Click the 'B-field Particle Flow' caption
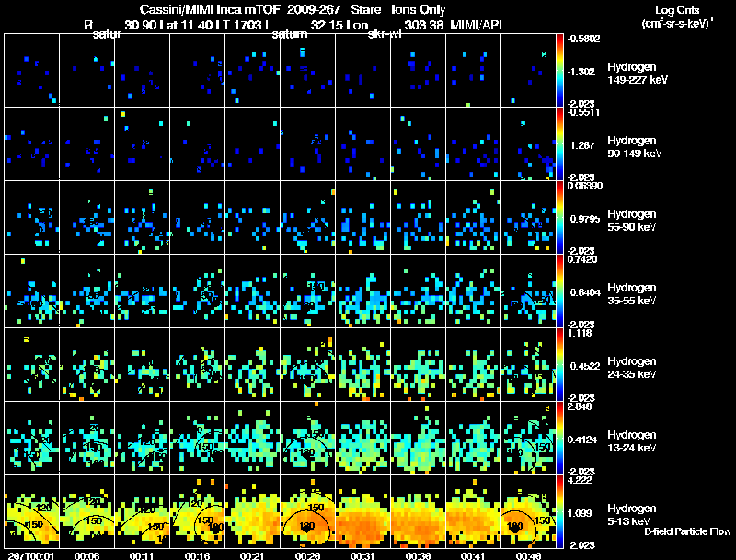 click(687, 531)
